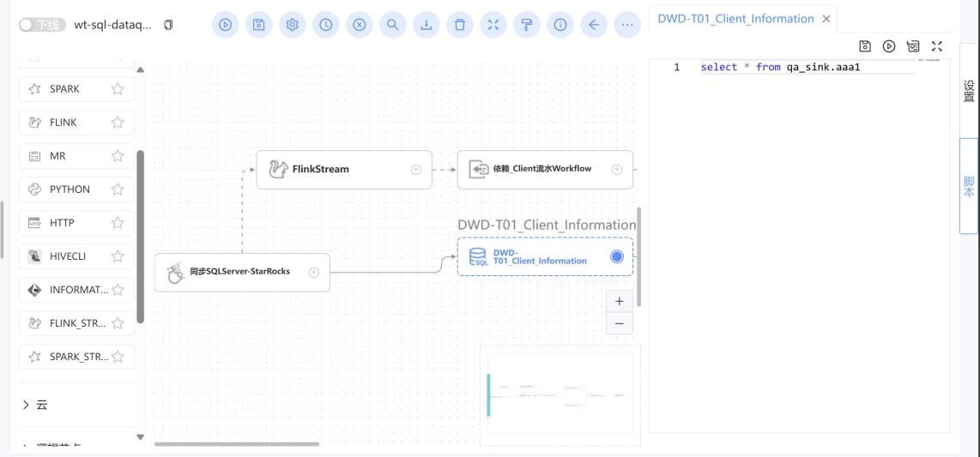
Task: Add a downstream node from FlinkStream plus
Action: pos(415,169)
